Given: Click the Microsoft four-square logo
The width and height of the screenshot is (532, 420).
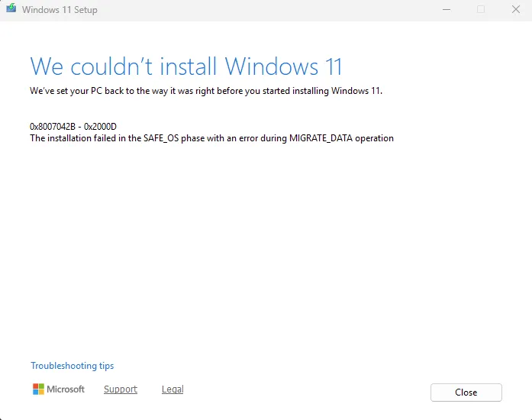Looking at the screenshot, I should tap(38, 389).
